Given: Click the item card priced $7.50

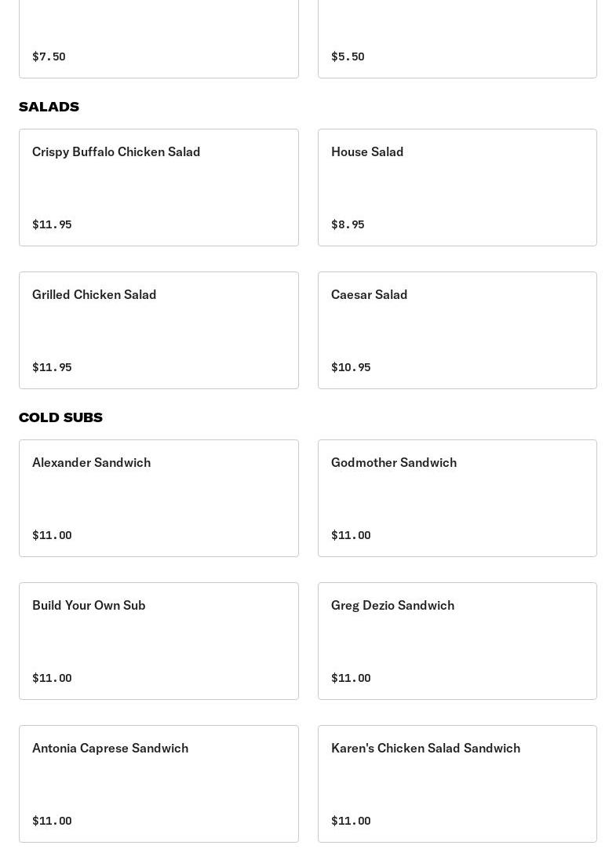Looking at the screenshot, I should [x=159, y=39].
